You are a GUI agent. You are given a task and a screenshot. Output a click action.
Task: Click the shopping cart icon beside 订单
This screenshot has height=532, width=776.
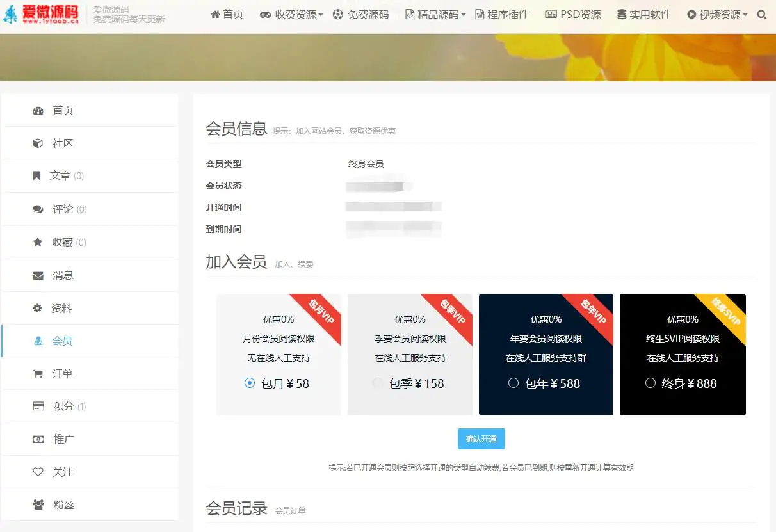tap(38, 374)
